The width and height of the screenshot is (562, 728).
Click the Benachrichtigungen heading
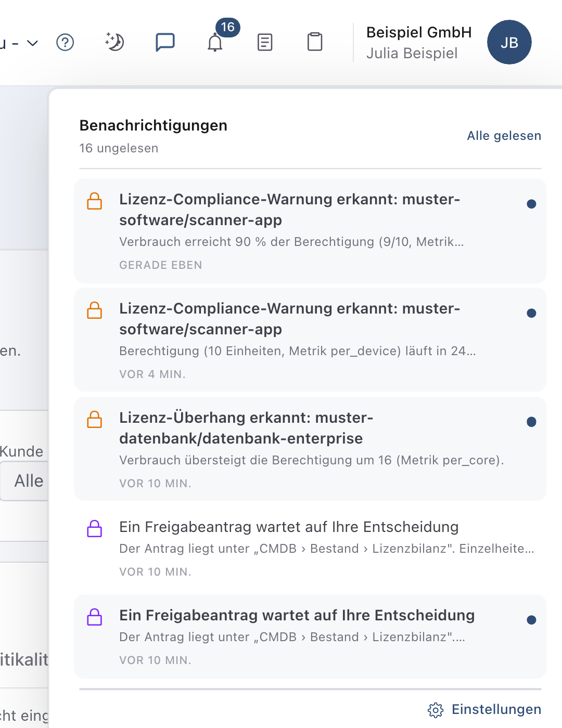point(154,125)
